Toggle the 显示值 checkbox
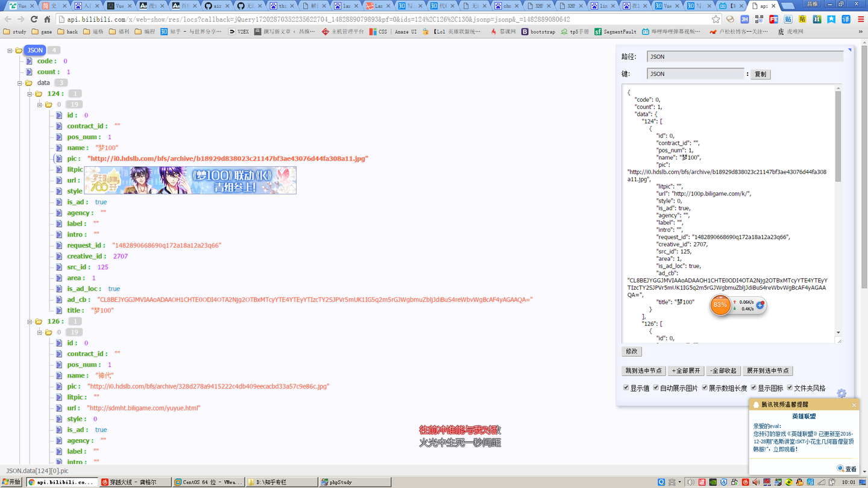Image resolution: width=868 pixels, height=488 pixels. click(x=626, y=387)
